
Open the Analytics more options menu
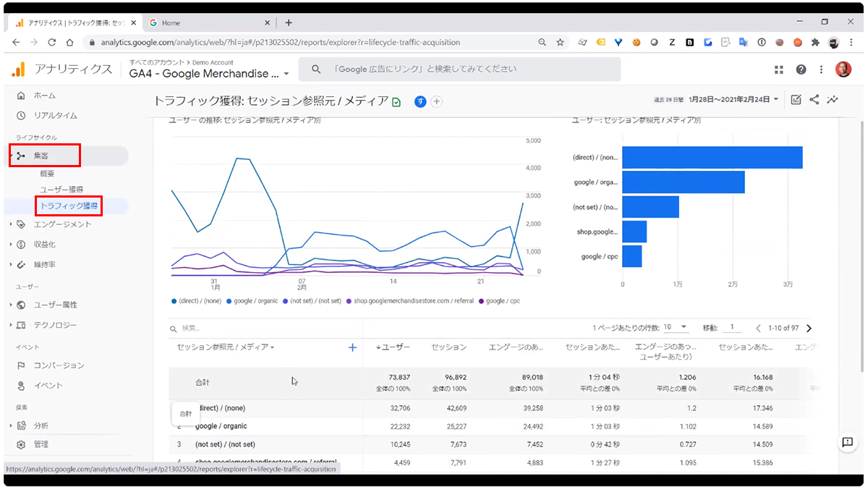(821, 69)
